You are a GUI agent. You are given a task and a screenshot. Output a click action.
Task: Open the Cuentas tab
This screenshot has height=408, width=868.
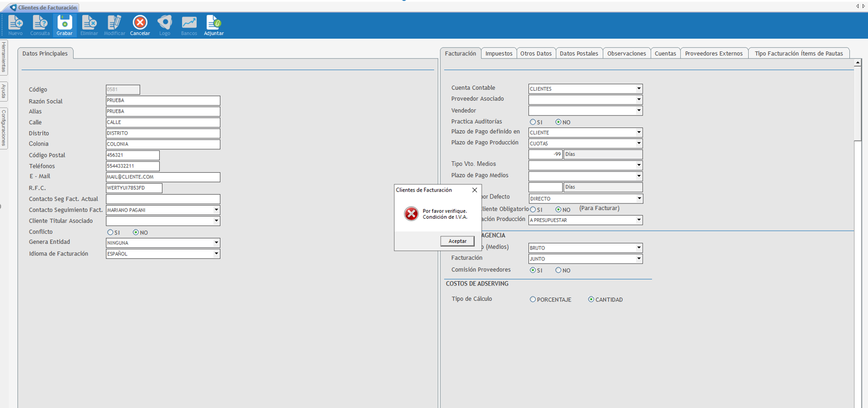(x=666, y=54)
